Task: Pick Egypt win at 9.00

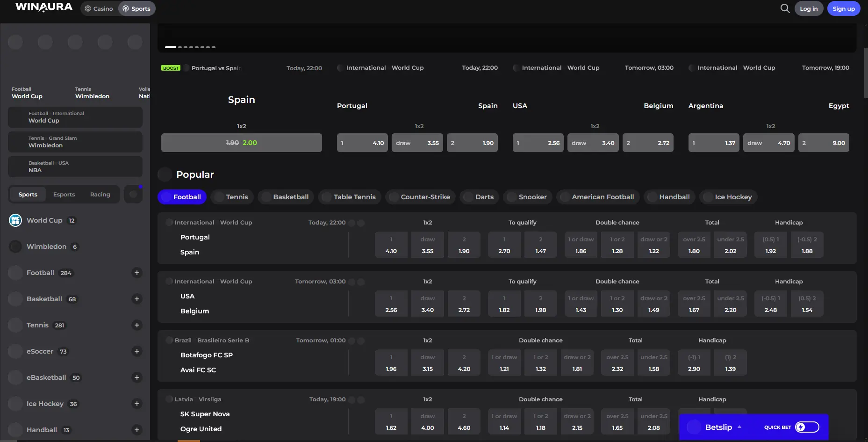Action: (x=824, y=143)
